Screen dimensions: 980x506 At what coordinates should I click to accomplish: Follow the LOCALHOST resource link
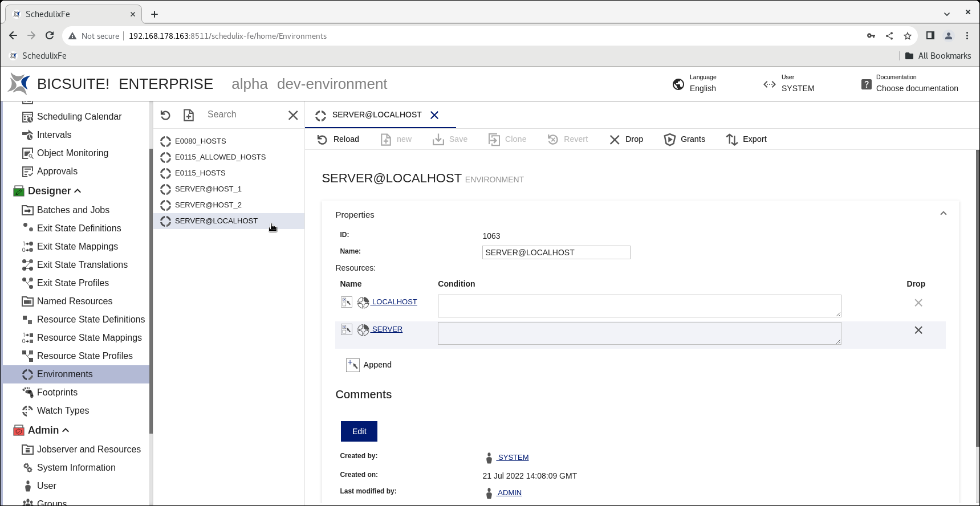click(x=394, y=302)
